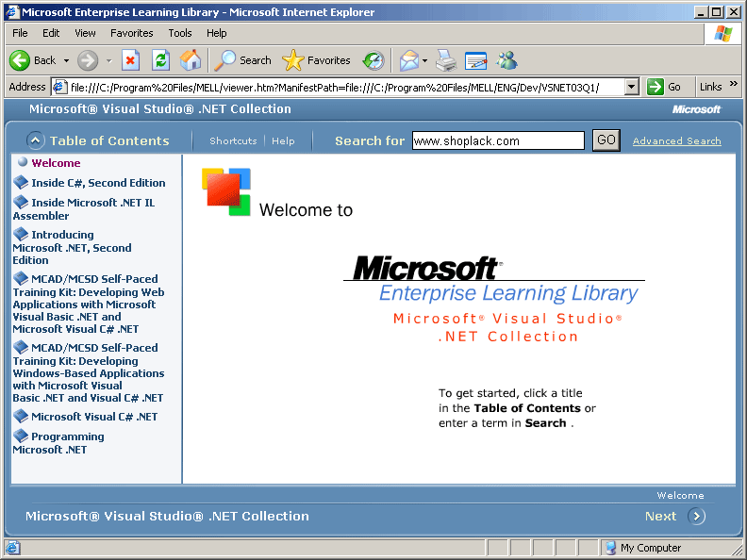Open the Help menu
This screenshot has width=747, height=560.
point(217,33)
